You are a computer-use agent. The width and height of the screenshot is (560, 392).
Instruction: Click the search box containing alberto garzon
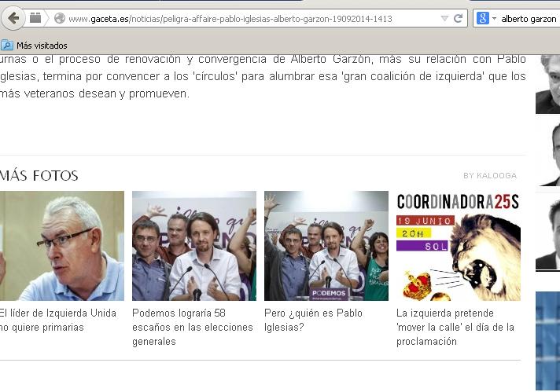tap(529, 18)
